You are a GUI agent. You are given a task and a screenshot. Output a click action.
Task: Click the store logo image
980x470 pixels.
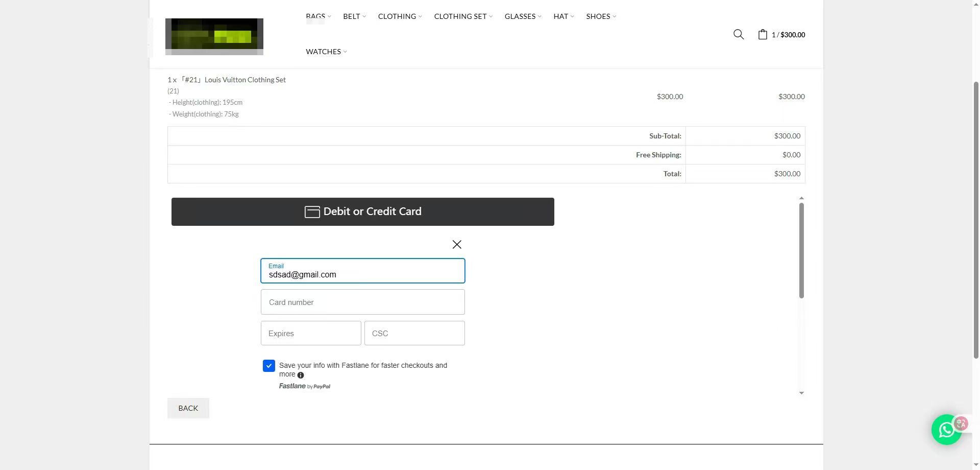point(214,36)
